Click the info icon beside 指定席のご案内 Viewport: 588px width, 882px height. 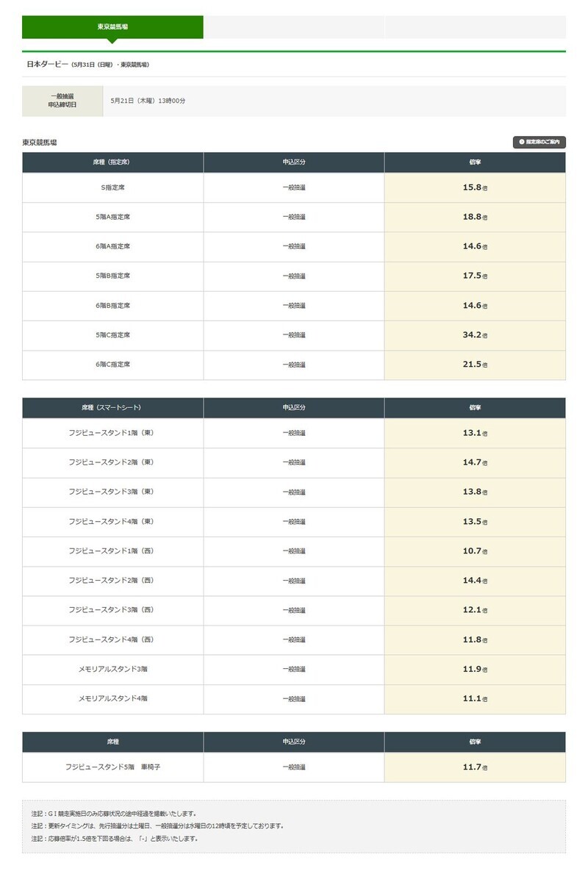click(521, 142)
